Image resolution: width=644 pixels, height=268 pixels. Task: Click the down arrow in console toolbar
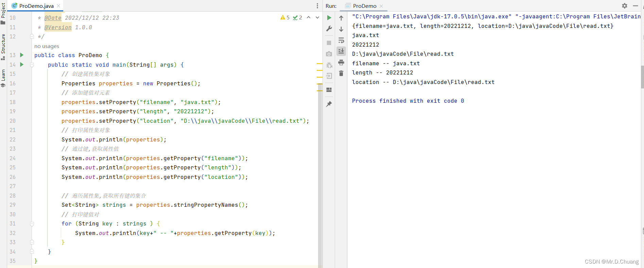341,29
